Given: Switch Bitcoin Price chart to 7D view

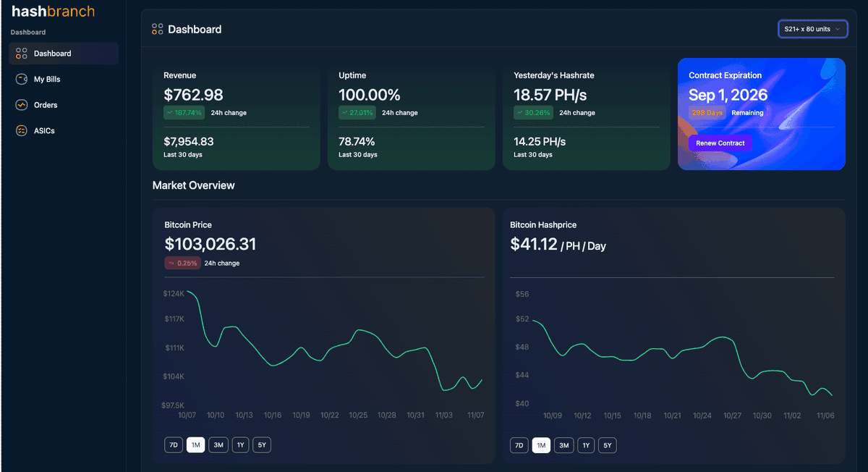Looking at the screenshot, I should click(174, 444).
